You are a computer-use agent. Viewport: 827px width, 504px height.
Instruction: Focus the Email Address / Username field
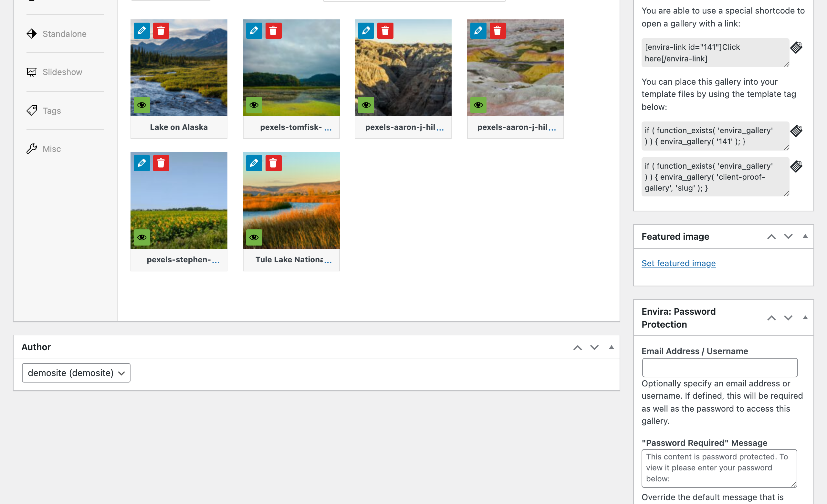coord(720,368)
